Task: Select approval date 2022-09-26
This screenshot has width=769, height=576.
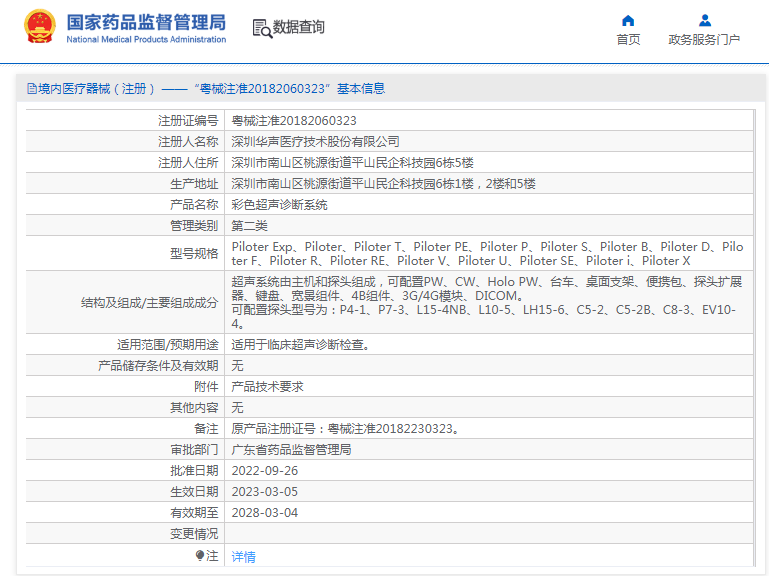Action: click(x=265, y=471)
